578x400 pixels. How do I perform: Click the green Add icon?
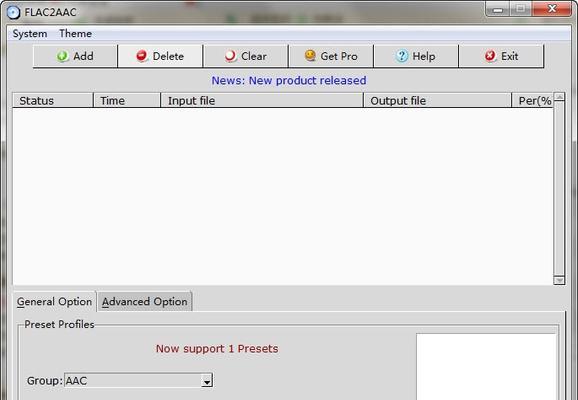point(62,56)
